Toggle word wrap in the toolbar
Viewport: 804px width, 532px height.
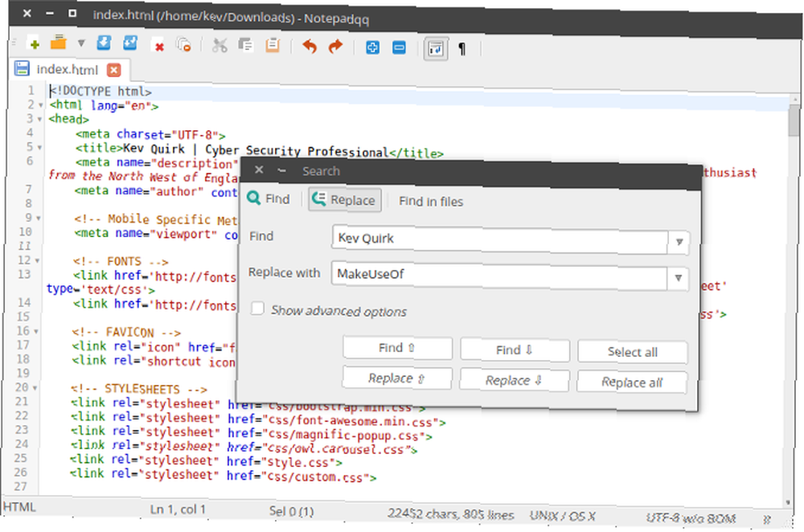pos(436,49)
